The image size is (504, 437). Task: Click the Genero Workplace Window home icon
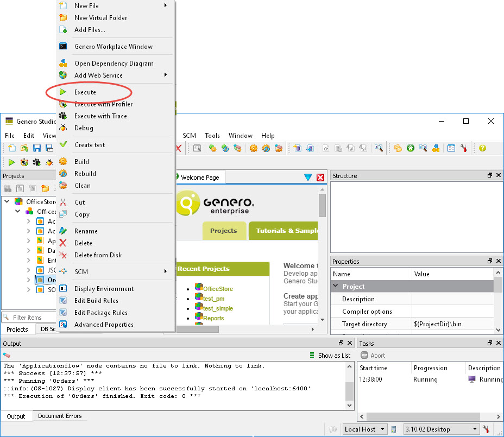click(411, 148)
